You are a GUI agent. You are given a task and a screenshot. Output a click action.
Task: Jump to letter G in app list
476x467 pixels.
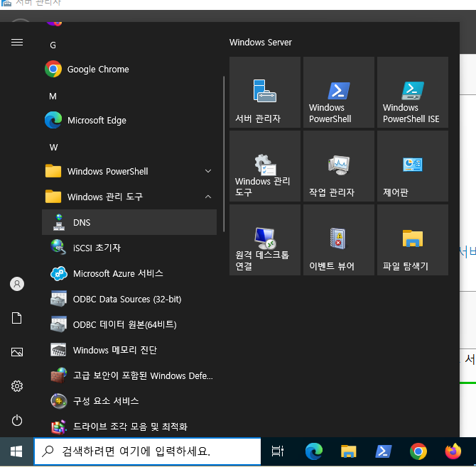point(53,45)
